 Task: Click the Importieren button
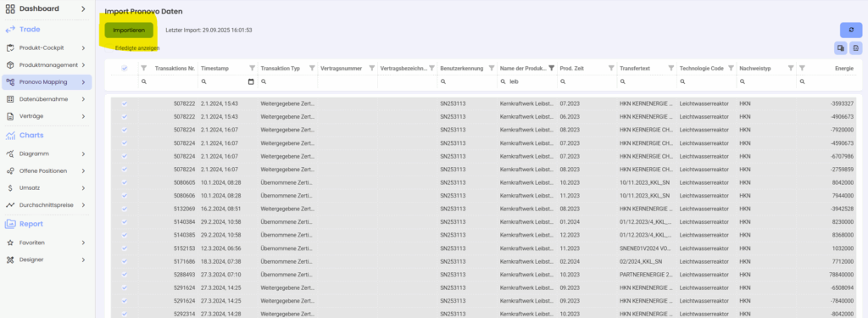[x=129, y=30]
